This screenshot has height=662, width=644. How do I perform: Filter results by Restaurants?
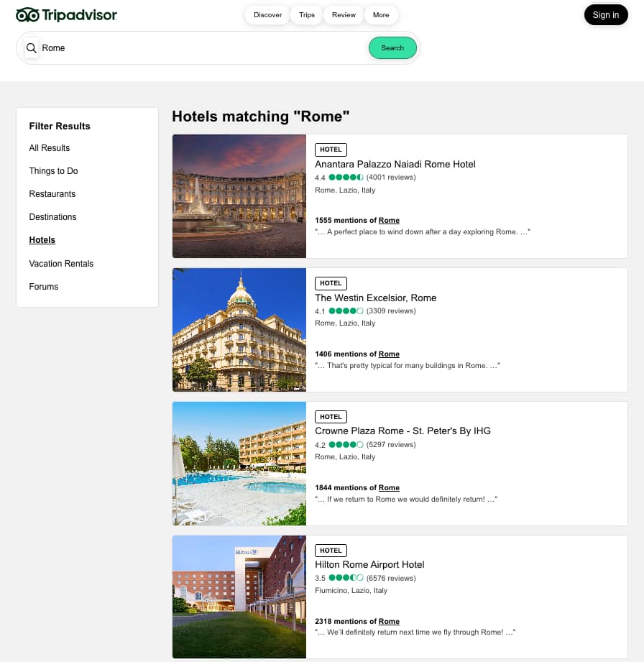click(52, 194)
